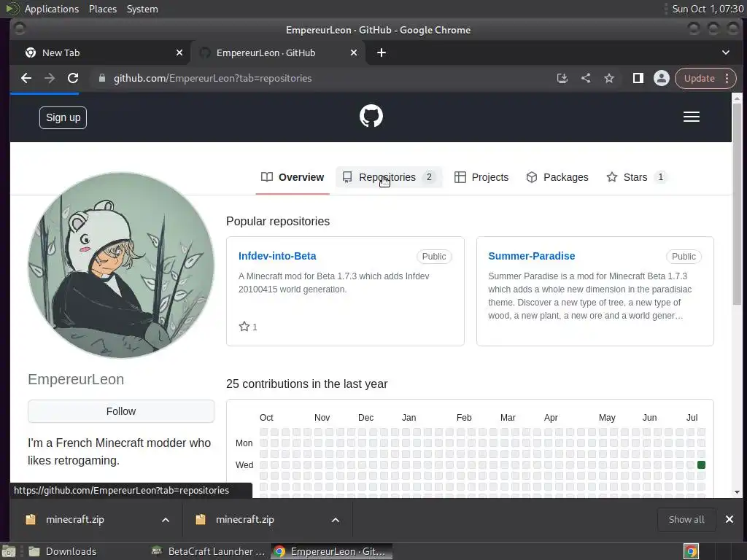Click the lock site info icon
The image size is (747, 560).
pyautogui.click(x=102, y=78)
